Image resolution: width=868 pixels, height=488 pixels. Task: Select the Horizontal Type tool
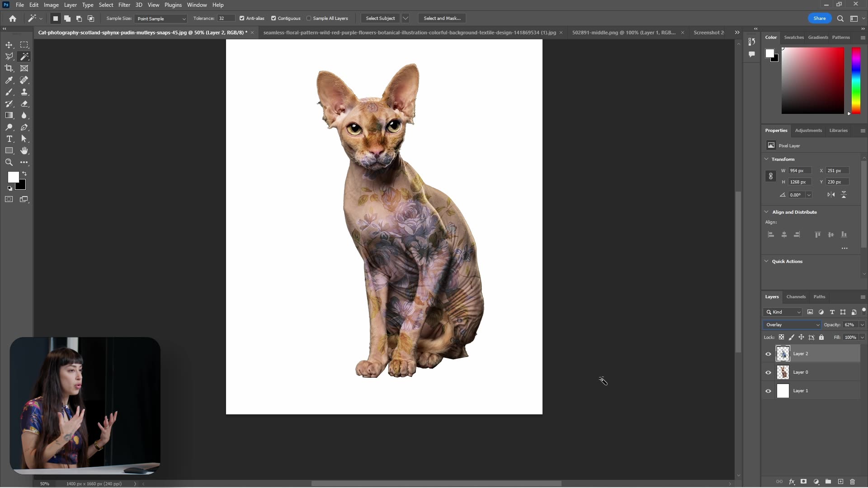pos(9,139)
